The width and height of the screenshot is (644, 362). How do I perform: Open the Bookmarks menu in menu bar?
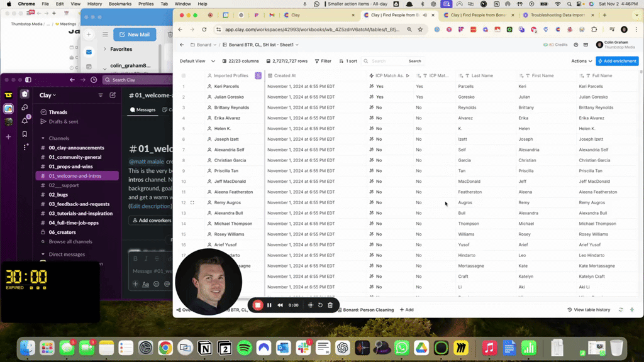coord(120,4)
